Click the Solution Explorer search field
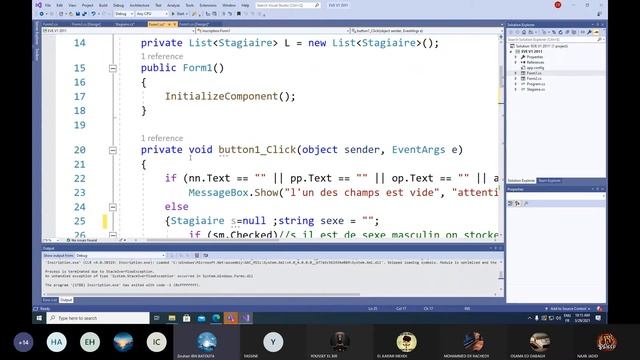 tap(556, 40)
